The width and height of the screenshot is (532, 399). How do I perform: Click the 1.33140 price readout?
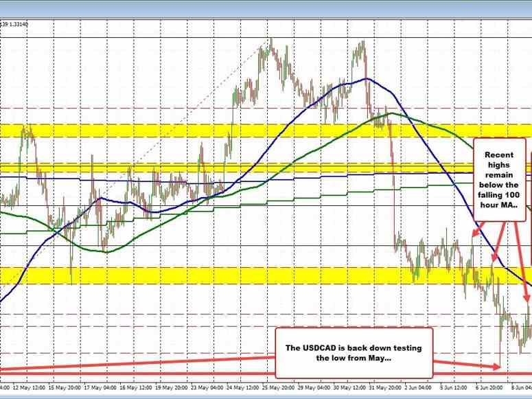click(19, 24)
